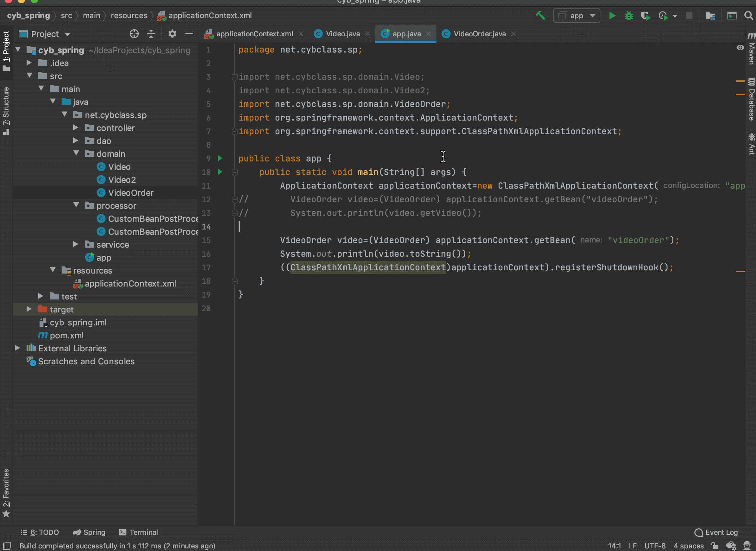Open the Database tool window
Image resolution: width=756 pixels, height=551 pixels.
[751, 100]
